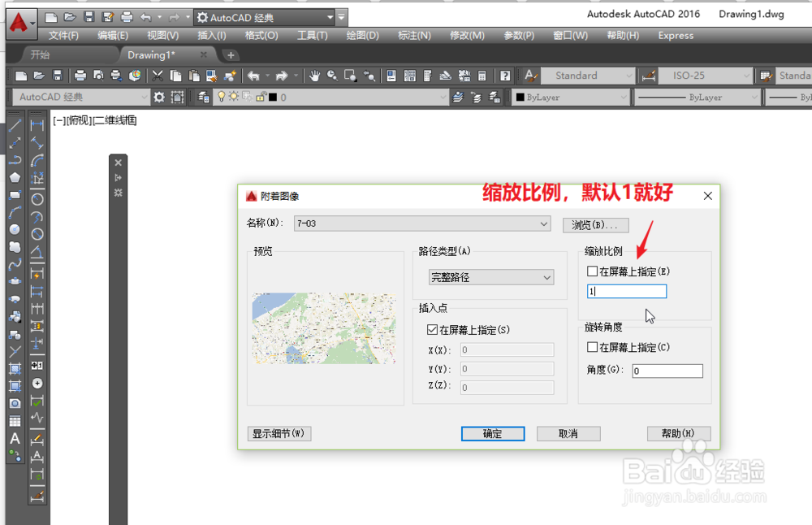Open the ISO-25 dimension style dropdown
Image resolution: width=812 pixels, height=525 pixels.
tap(746, 76)
